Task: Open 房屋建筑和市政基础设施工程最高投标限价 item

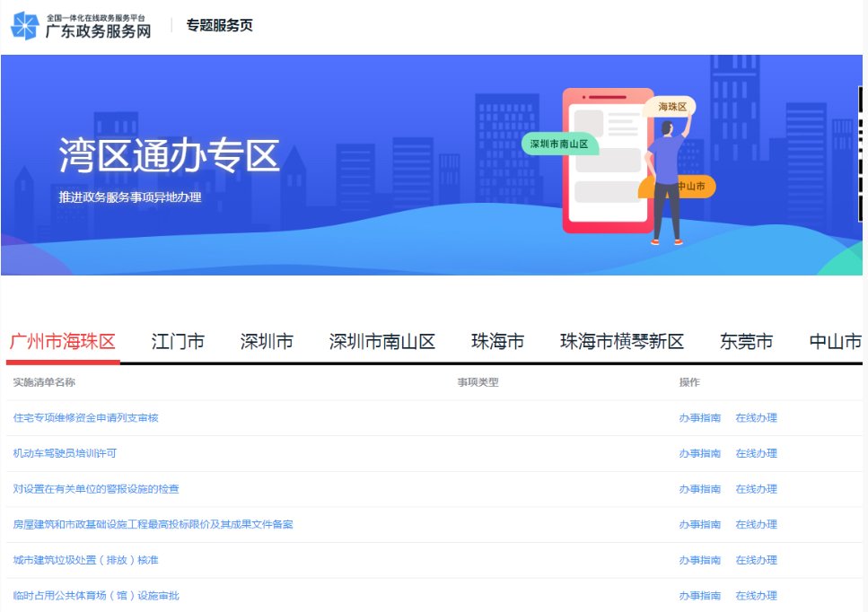Action: [x=153, y=524]
